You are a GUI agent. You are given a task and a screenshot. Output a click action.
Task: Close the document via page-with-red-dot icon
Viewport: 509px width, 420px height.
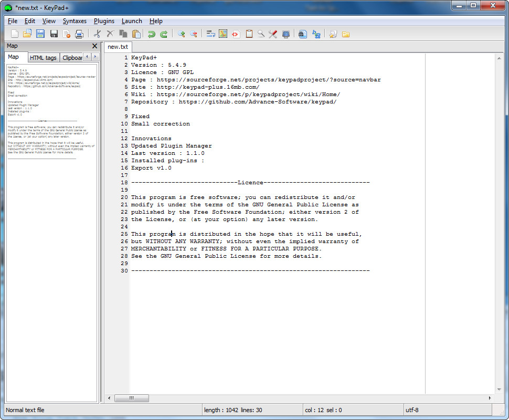pyautogui.click(x=67, y=34)
